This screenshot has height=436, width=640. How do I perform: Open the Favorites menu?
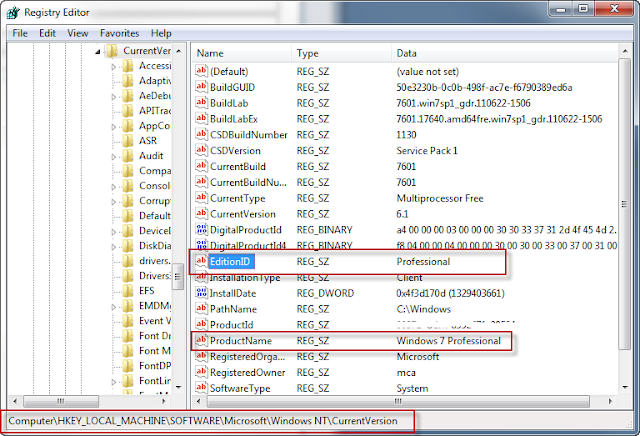click(120, 33)
